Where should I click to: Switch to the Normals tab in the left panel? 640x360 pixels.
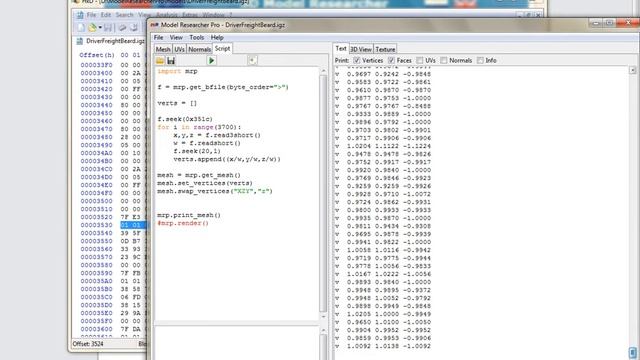200,49
